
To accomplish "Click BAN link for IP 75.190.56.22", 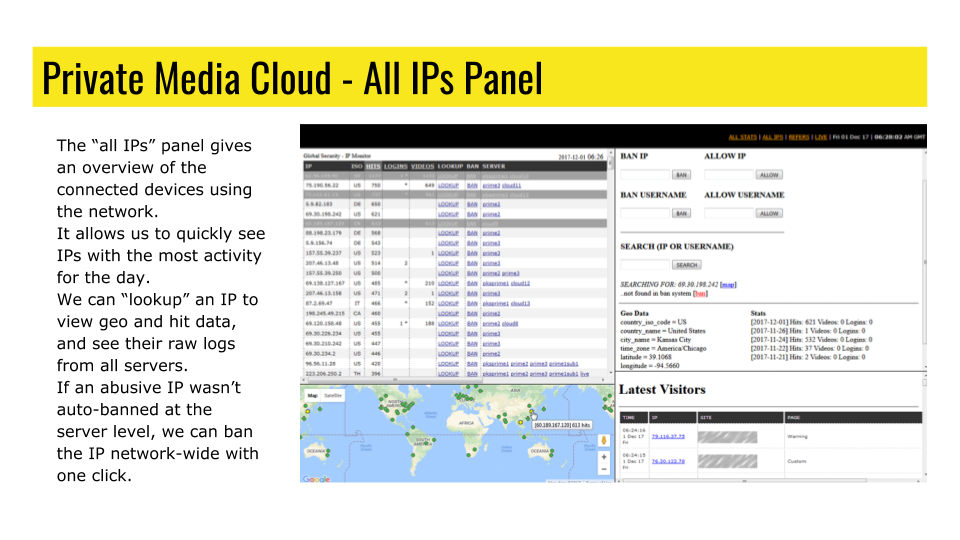I will click(x=472, y=185).
